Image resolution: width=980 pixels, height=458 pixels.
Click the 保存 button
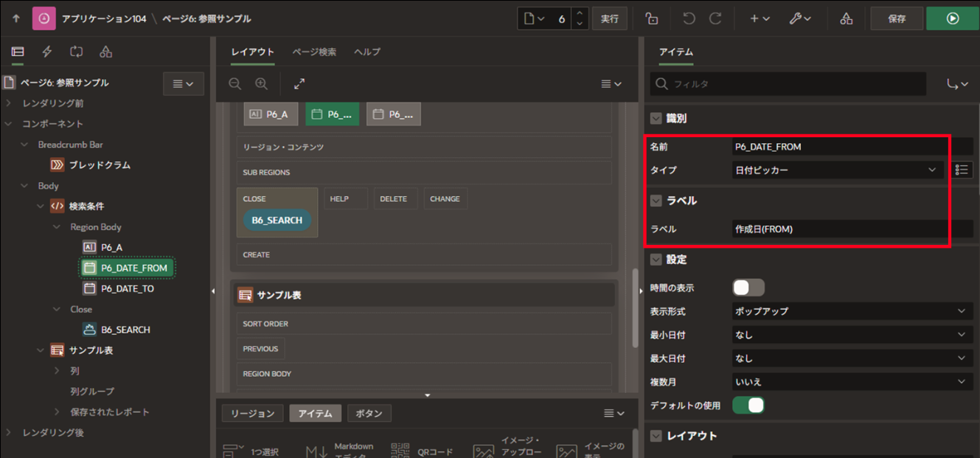tap(897, 18)
